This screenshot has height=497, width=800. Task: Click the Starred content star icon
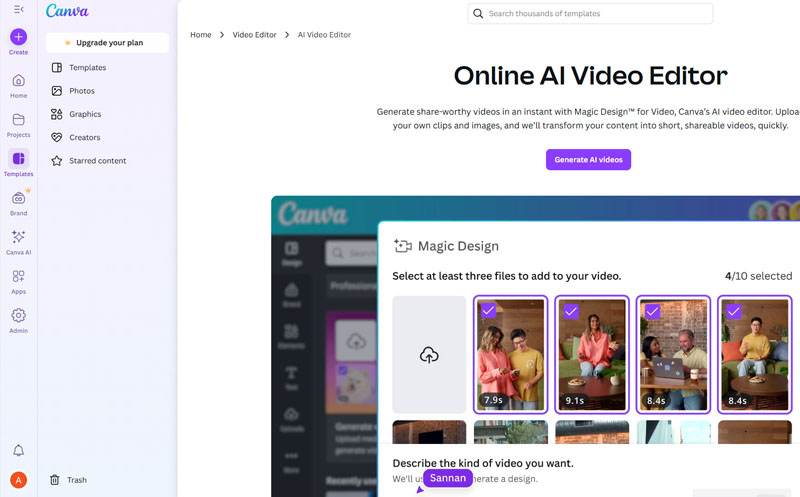pyautogui.click(x=57, y=161)
